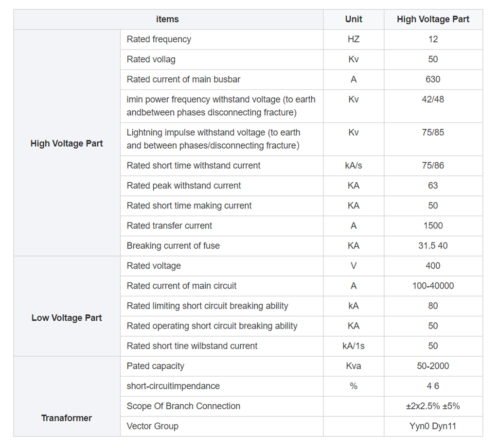The image size is (498, 448).
Task: Select the "Rated frequency" cell
Action: [159, 39]
